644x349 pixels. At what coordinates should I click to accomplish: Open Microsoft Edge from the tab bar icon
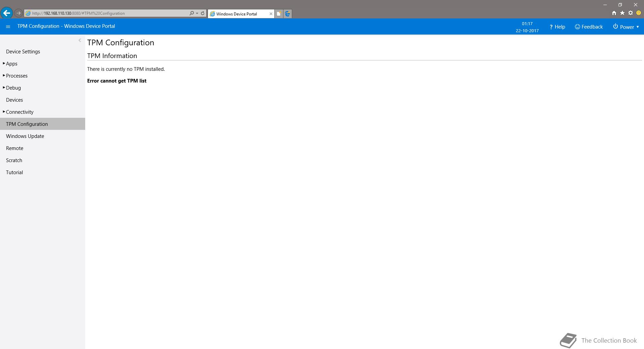coord(287,14)
